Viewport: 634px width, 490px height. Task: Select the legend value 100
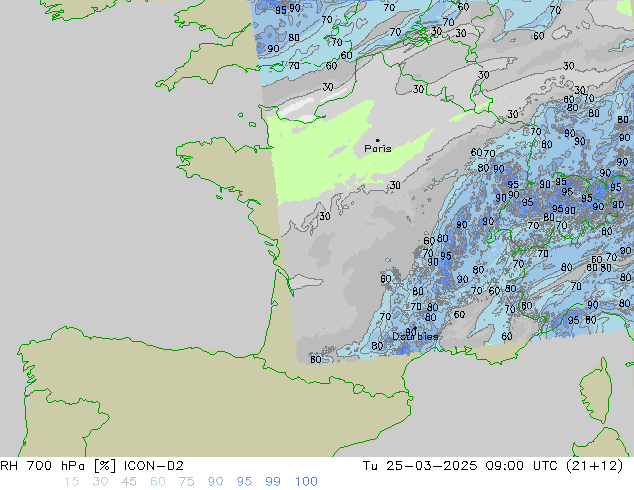[306, 482]
